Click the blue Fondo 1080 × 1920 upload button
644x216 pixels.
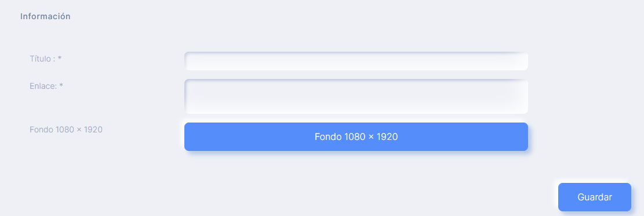[x=356, y=136]
